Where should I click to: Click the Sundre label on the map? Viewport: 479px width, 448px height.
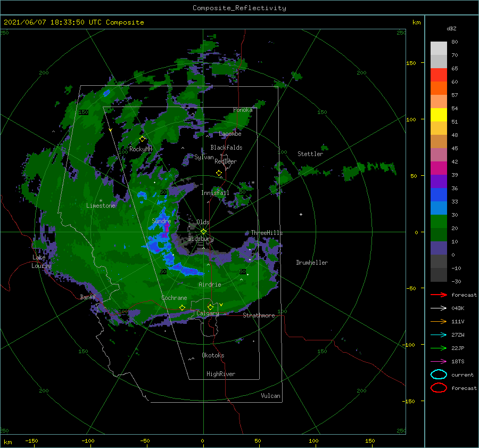(x=161, y=221)
